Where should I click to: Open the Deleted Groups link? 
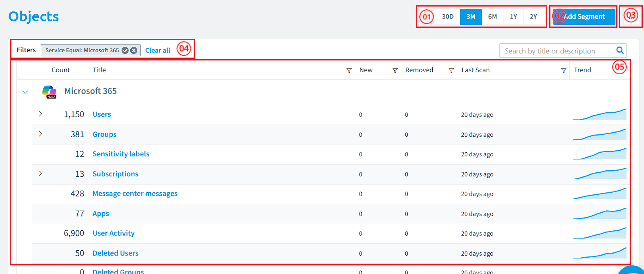pos(119,272)
